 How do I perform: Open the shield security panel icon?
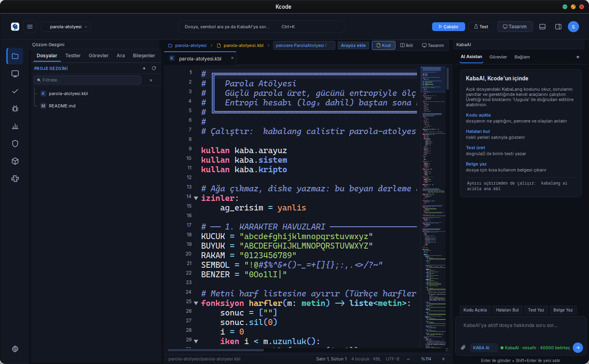pos(15,144)
